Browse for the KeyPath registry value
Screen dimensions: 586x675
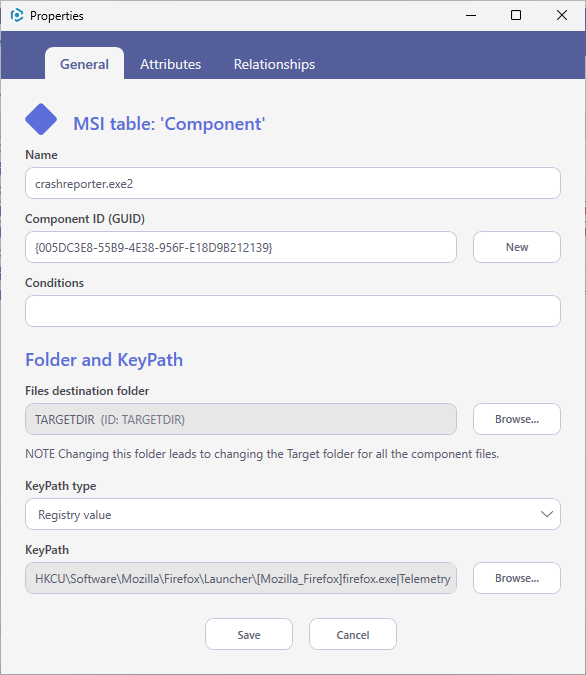(x=517, y=578)
